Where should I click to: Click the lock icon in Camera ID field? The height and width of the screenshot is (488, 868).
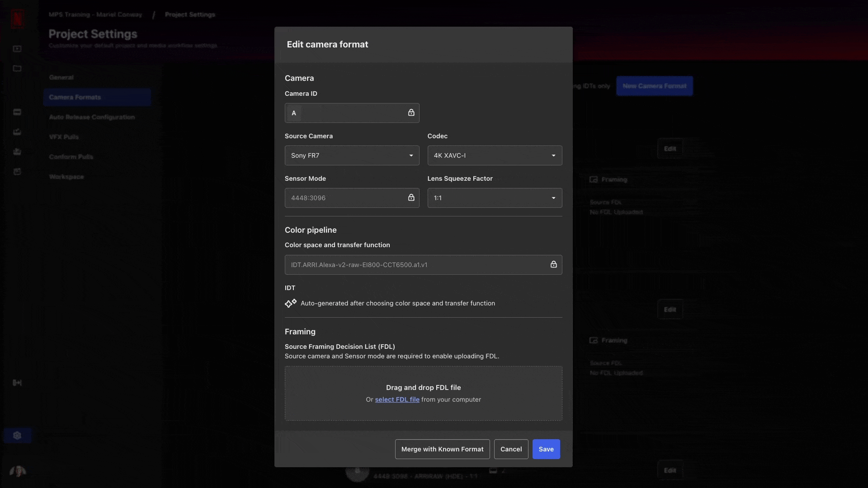click(x=411, y=113)
